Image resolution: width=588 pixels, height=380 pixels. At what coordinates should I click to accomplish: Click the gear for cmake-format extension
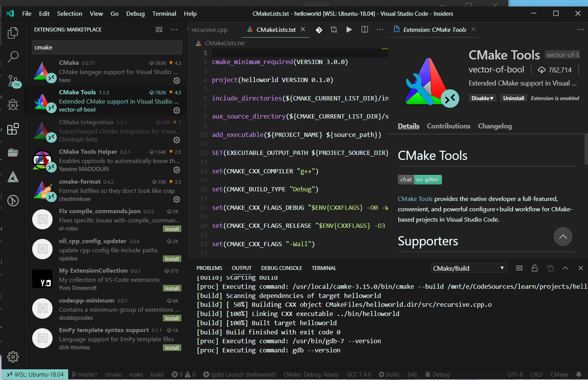(x=177, y=199)
